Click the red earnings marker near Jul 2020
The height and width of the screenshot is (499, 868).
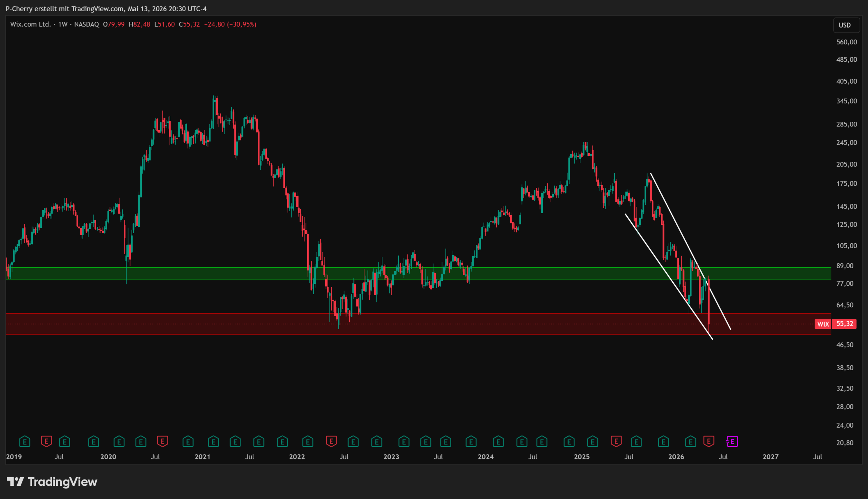click(x=162, y=441)
